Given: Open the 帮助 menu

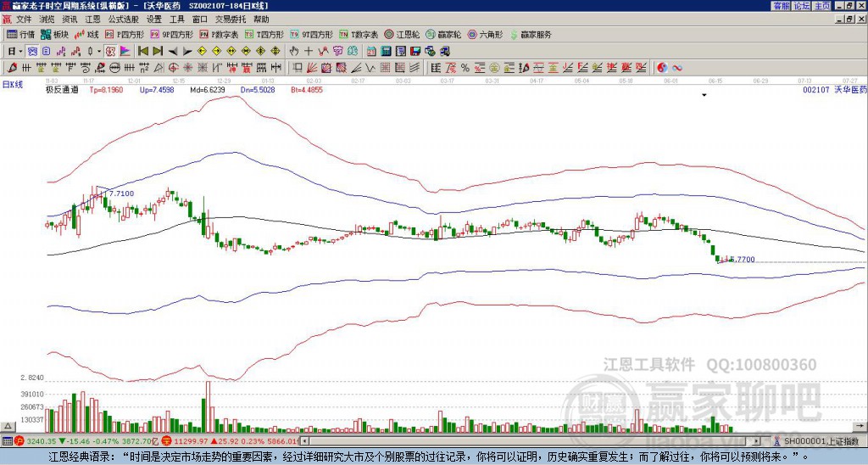Looking at the screenshot, I should point(261,20).
